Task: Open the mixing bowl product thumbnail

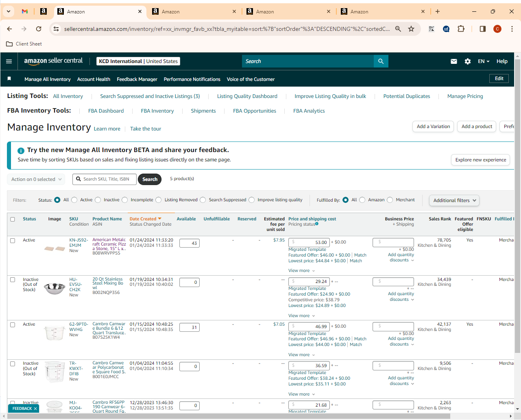Action: (54, 288)
